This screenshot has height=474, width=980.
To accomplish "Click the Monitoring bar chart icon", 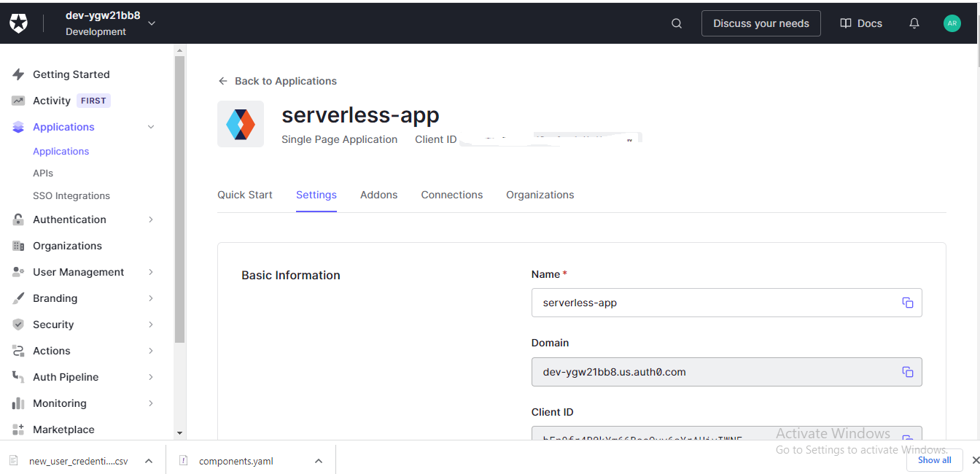I will pos(18,403).
